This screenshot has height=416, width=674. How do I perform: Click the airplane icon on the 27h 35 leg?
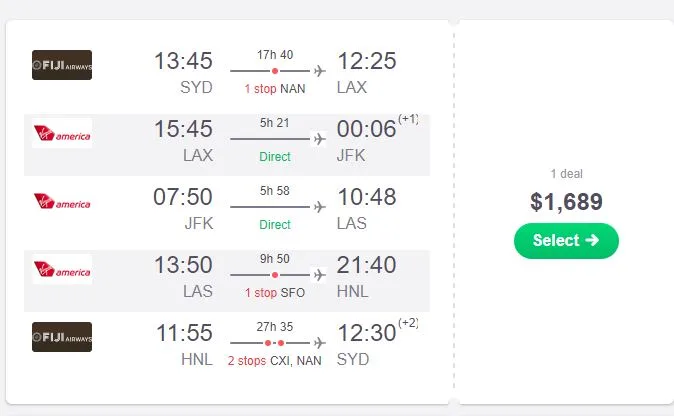pyautogui.click(x=320, y=343)
